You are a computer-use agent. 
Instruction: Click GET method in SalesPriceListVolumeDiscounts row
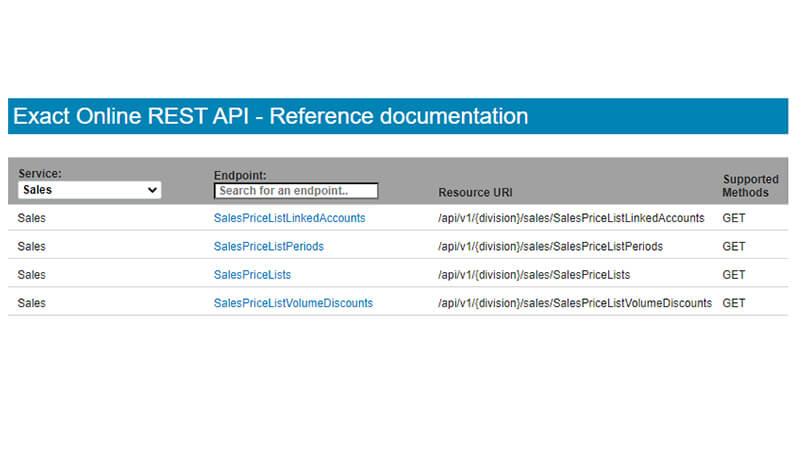(734, 303)
